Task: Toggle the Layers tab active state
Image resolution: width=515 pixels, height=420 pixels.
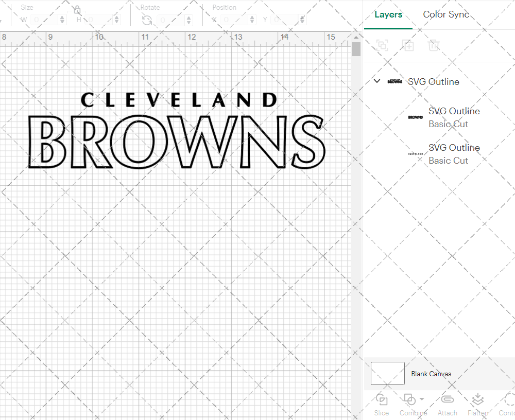Action: pyautogui.click(x=388, y=14)
